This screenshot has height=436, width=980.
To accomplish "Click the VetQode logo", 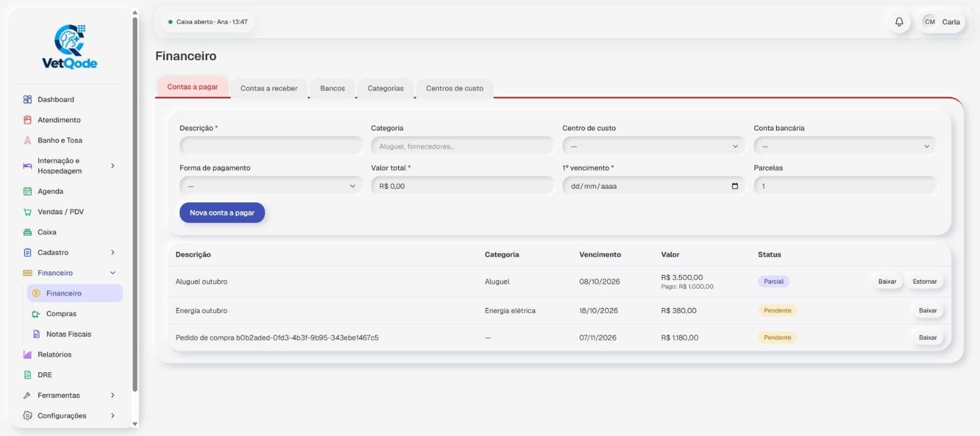I will [69, 47].
